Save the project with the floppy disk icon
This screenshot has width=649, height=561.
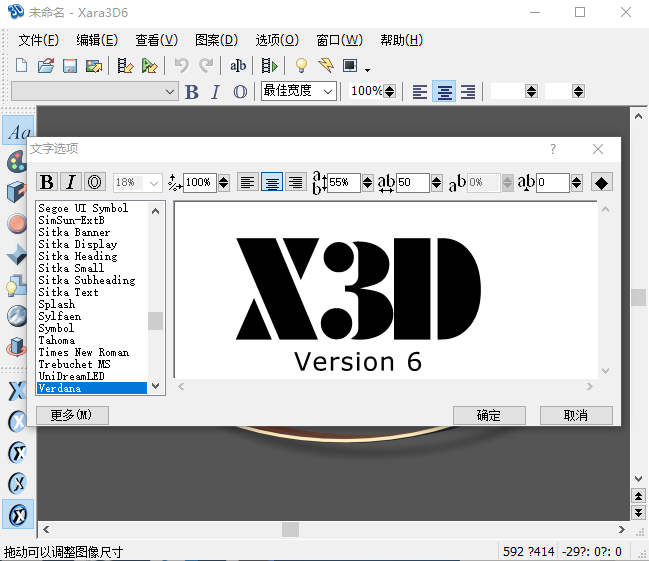(70, 65)
